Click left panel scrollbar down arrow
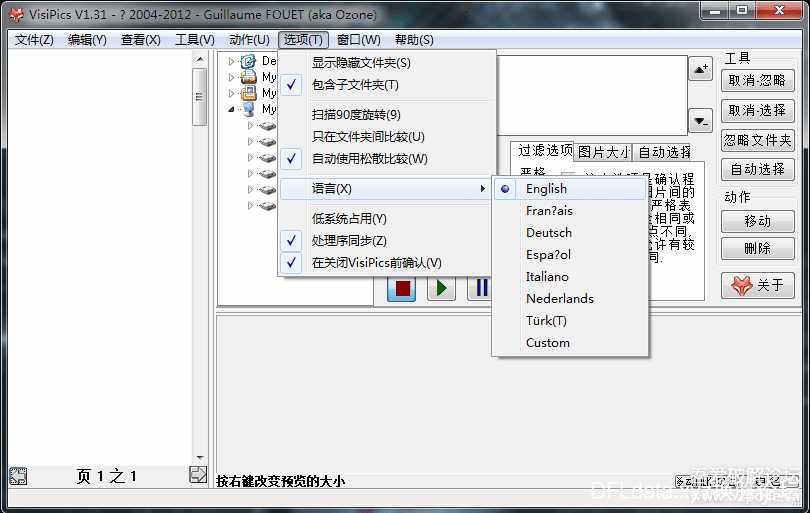 point(200,458)
